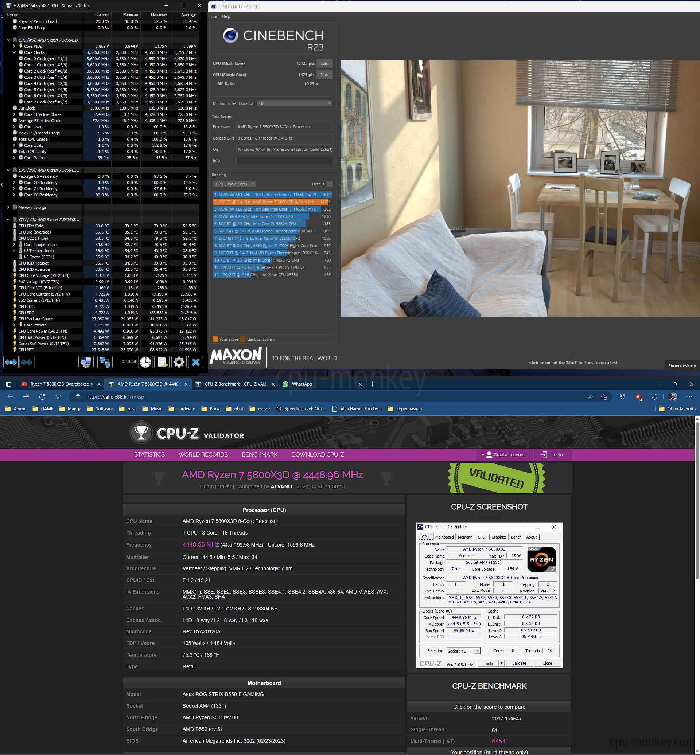Open STATISTICS nav item

(149, 454)
